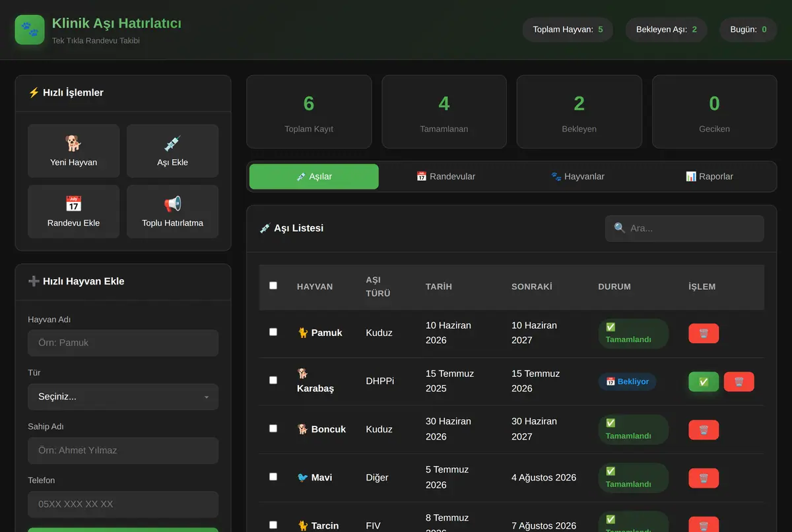Click the Telefon input field
The height and width of the screenshot is (532, 792).
click(123, 504)
